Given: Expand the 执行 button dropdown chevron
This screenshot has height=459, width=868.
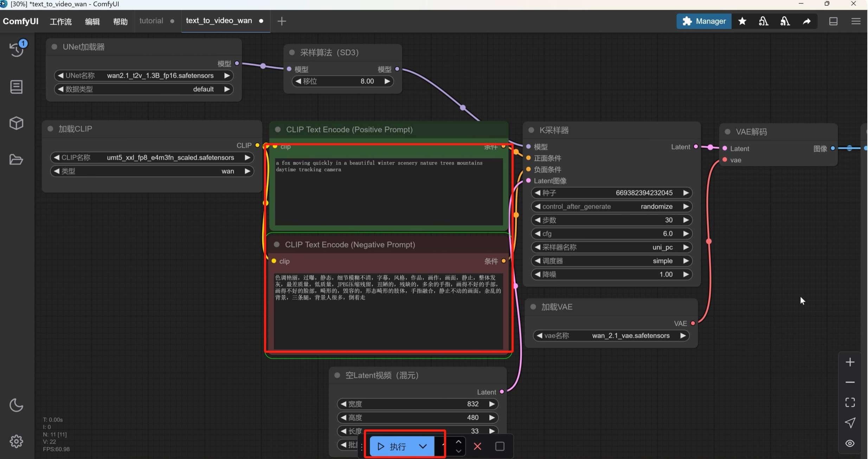Looking at the screenshot, I should (423, 447).
